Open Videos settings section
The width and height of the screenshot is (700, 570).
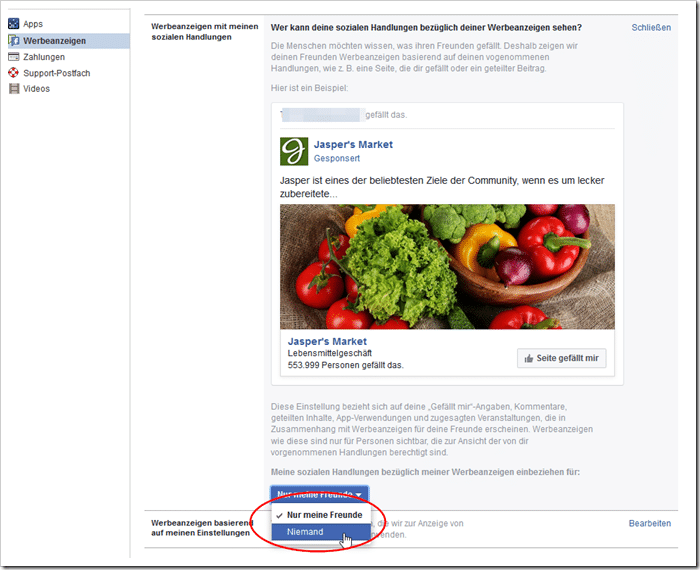click(x=36, y=88)
